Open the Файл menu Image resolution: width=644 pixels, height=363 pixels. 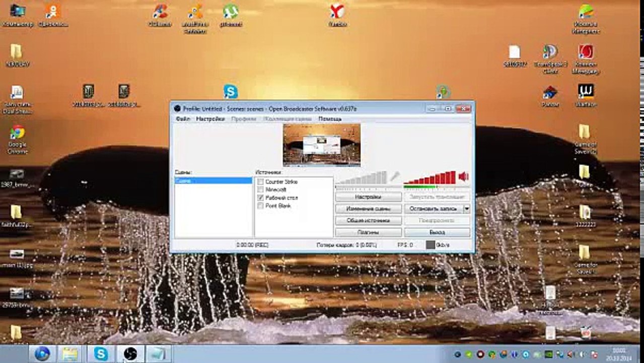[x=182, y=119]
